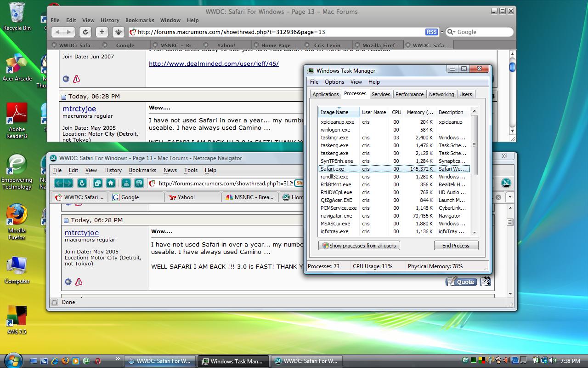The height and width of the screenshot is (368, 588).
Task: Select the Mozilla Firefox desktop icon
Action: (x=17, y=222)
